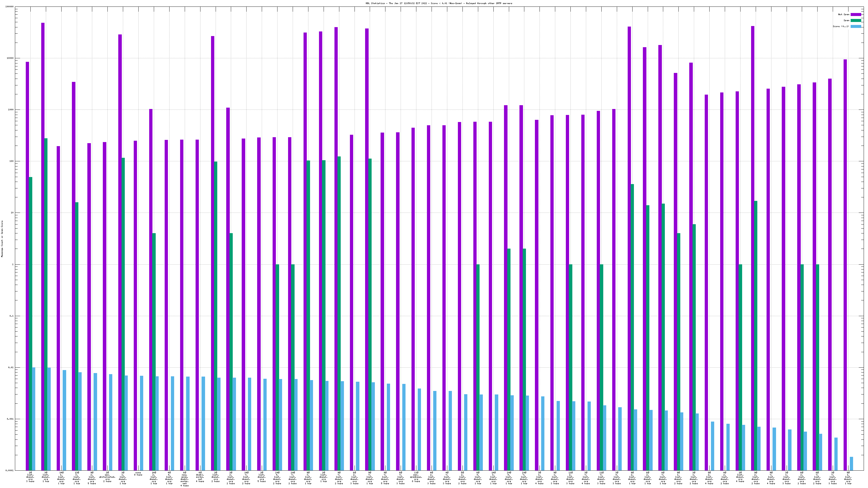
Task: Click the 'new.spam.dnsbl.sorbs.net 4 hops' x-axis label
Action: click(x=185, y=479)
